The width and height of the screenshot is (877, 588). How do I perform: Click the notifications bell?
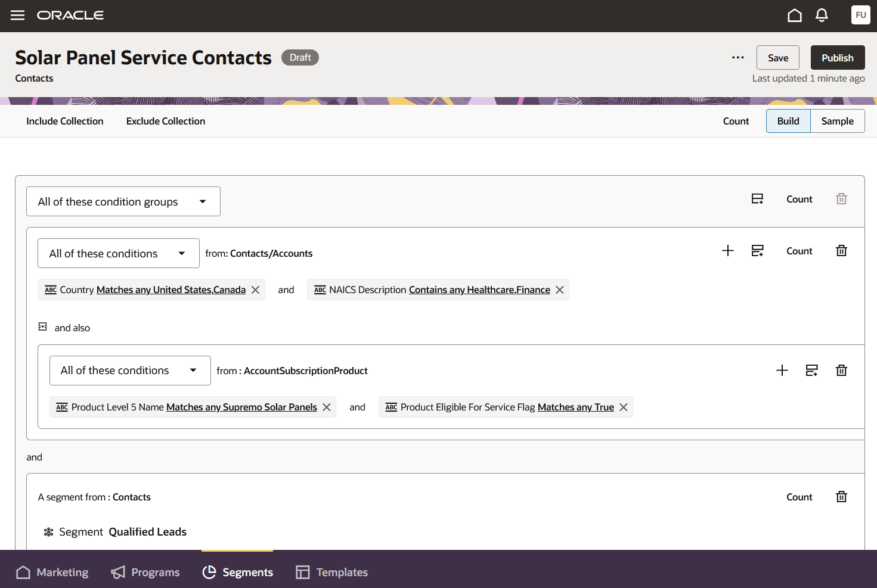click(822, 15)
